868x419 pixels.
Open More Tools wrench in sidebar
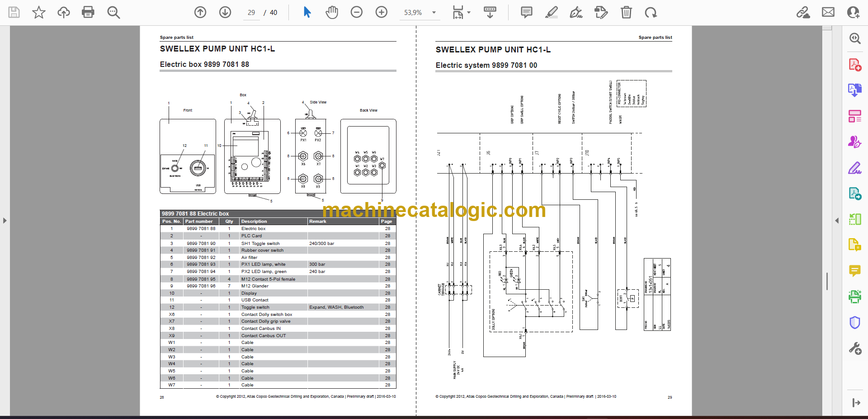[854, 348]
